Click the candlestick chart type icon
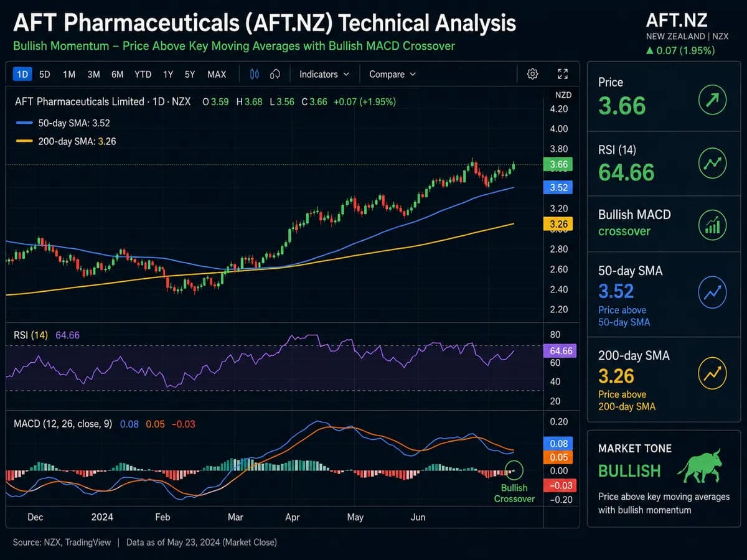 point(254,74)
